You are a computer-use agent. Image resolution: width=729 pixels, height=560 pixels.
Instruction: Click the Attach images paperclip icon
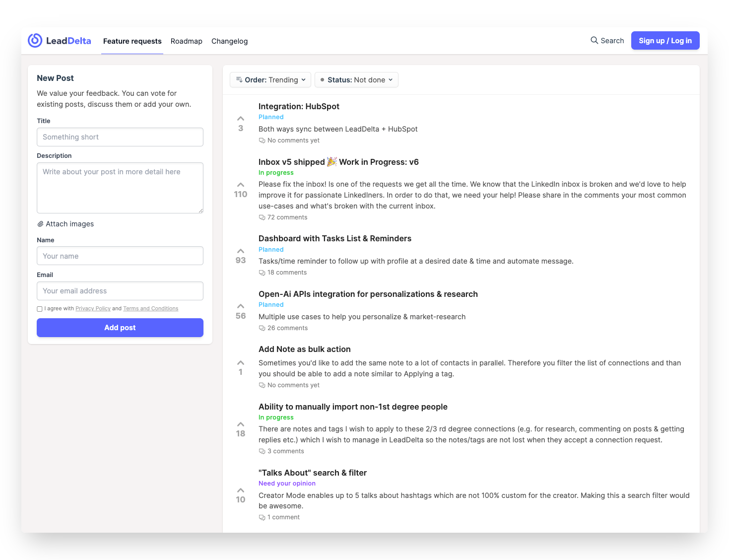41,224
